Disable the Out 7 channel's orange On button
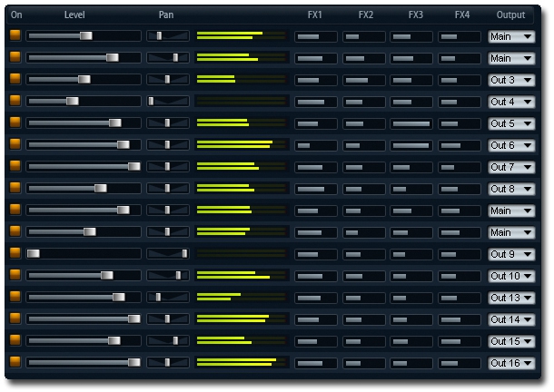Image resolution: width=554 pixels, height=392 pixels. point(15,167)
